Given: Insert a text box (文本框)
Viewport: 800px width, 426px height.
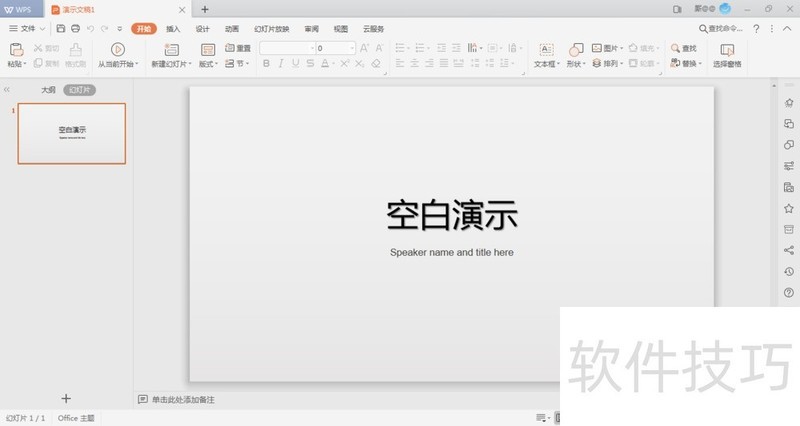Looking at the screenshot, I should [x=546, y=50].
